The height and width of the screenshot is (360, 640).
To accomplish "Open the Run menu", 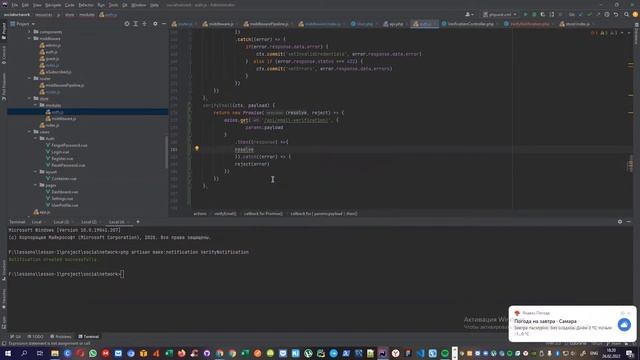I will click(101, 5).
